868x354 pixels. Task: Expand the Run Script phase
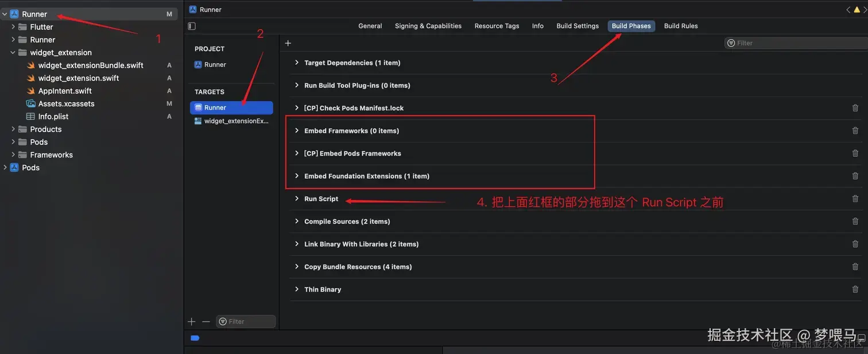point(297,199)
